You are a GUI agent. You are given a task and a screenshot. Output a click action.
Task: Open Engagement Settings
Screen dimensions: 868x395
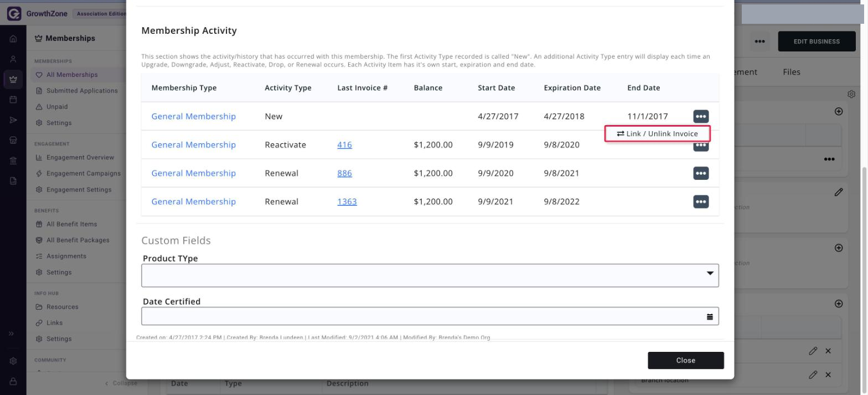point(79,190)
